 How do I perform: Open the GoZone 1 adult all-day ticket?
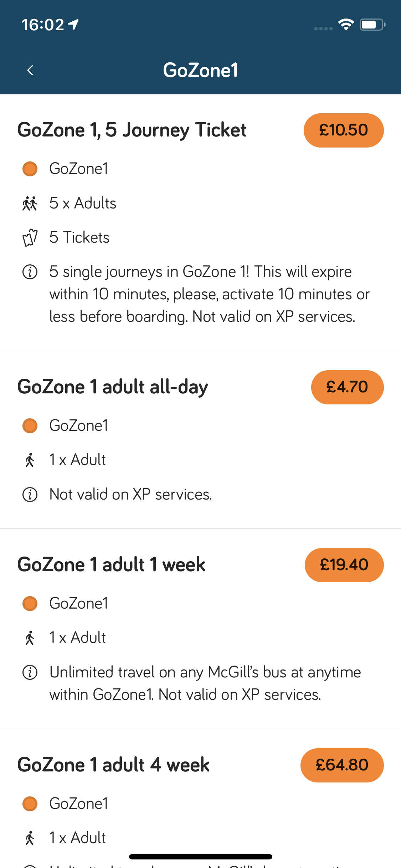pos(113,387)
